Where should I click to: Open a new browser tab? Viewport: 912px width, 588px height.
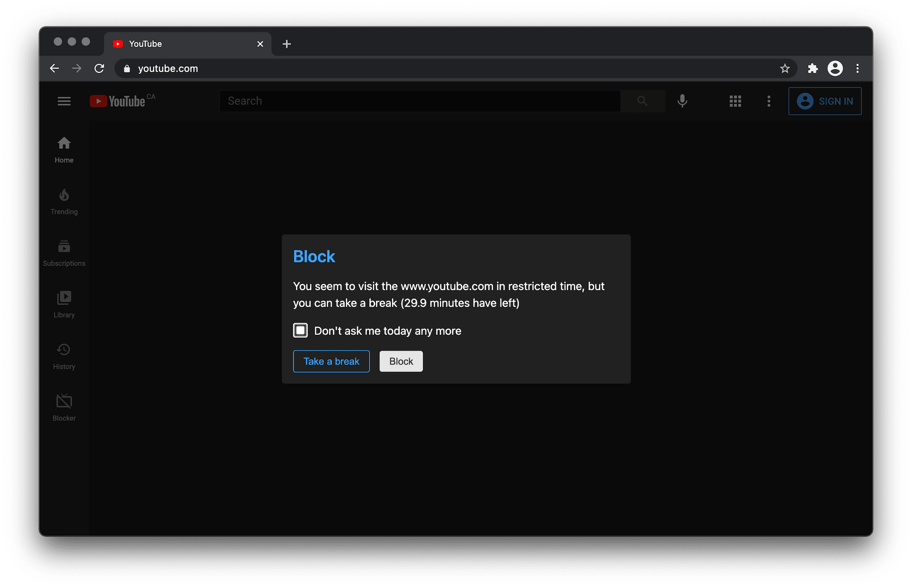click(x=286, y=44)
